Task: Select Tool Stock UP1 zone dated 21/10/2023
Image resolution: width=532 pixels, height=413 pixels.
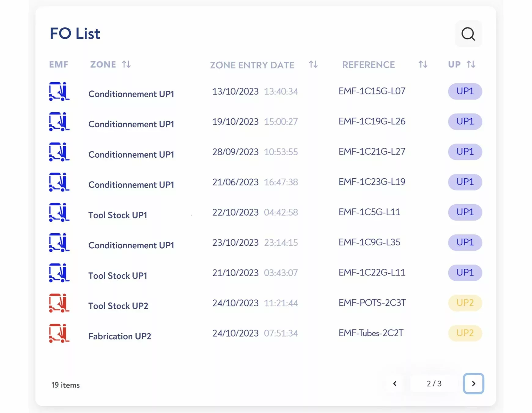Action: tap(118, 276)
